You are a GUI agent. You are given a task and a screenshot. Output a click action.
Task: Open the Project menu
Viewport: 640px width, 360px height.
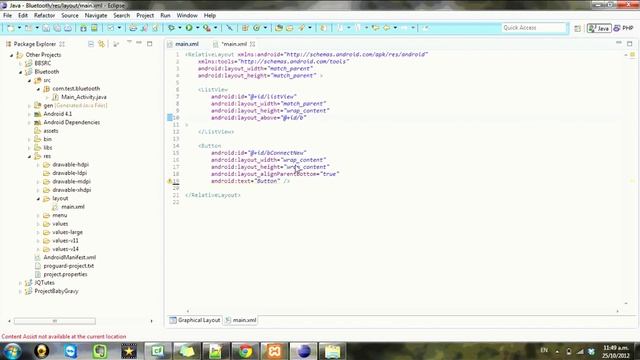(145, 16)
